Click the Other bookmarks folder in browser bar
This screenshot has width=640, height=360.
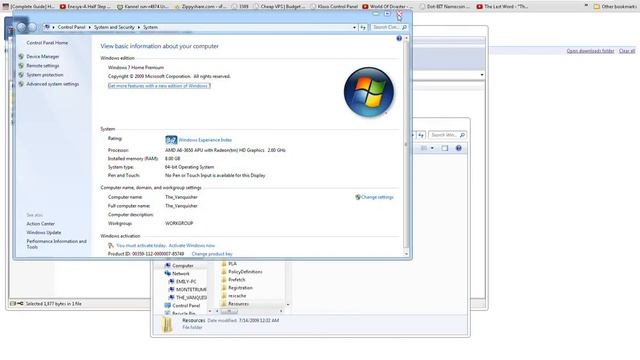click(614, 7)
